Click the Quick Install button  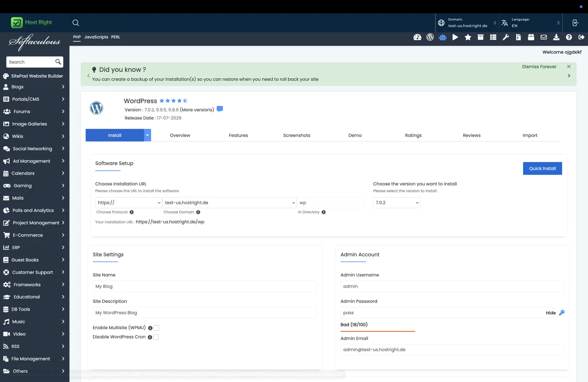[x=542, y=168]
